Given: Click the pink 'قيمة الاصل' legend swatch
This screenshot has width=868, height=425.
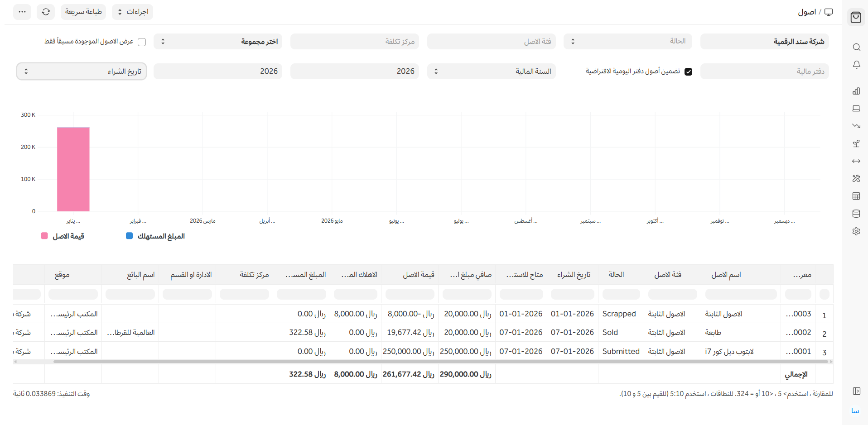Looking at the screenshot, I should pos(44,236).
